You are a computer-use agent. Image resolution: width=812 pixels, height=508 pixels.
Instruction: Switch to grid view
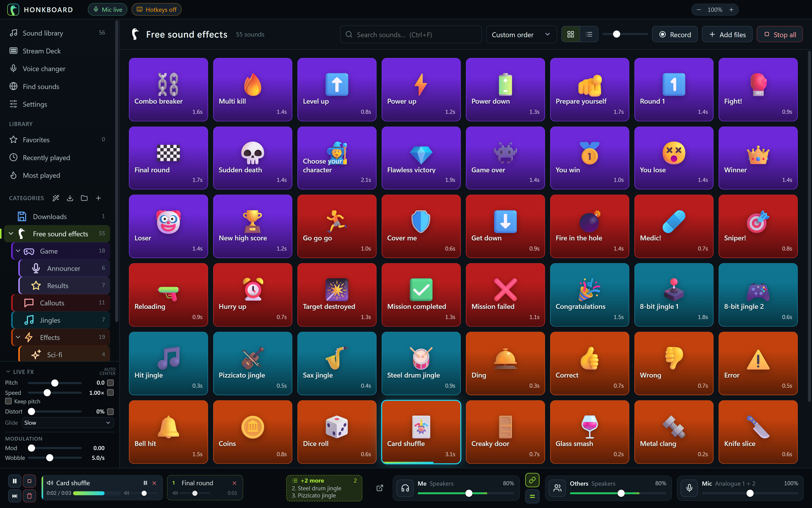click(x=570, y=34)
